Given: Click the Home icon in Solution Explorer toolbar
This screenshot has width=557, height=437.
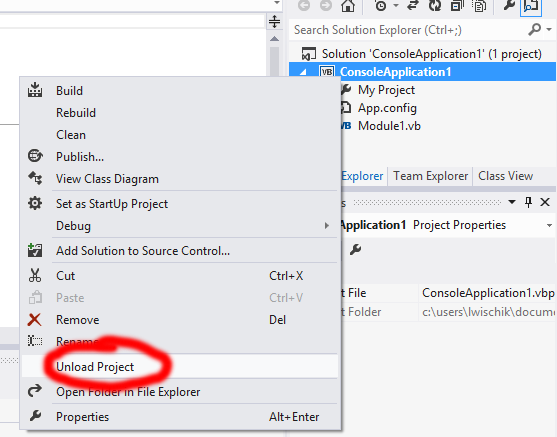Looking at the screenshot, I should (x=348, y=6).
